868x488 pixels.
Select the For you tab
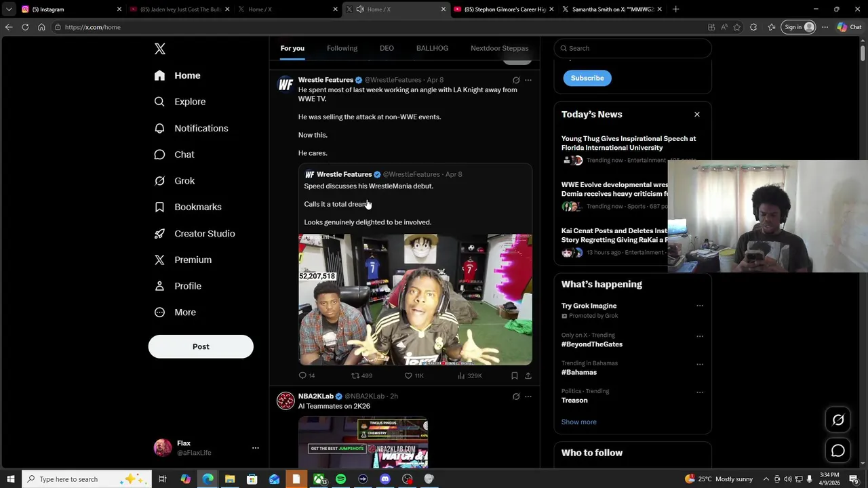(292, 48)
